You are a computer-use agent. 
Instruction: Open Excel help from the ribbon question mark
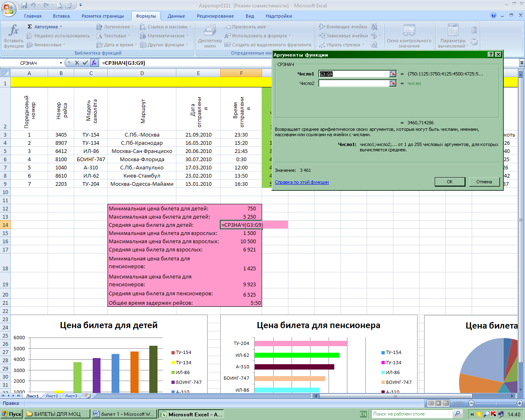click(493, 16)
